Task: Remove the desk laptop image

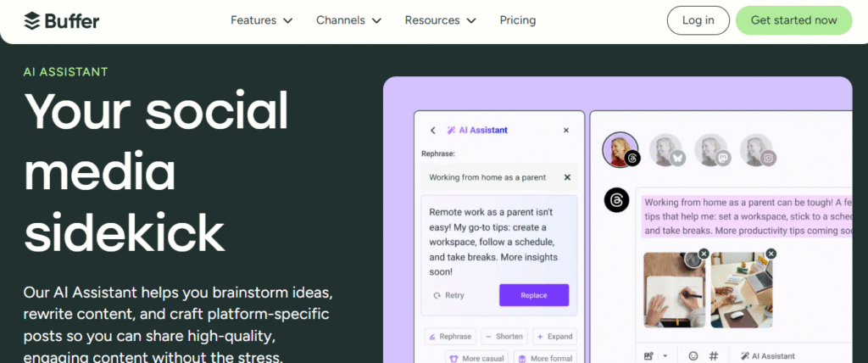Action: (771, 254)
